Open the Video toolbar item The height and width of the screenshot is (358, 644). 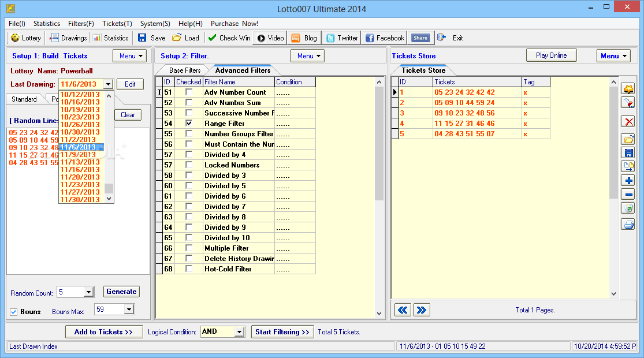(x=270, y=38)
